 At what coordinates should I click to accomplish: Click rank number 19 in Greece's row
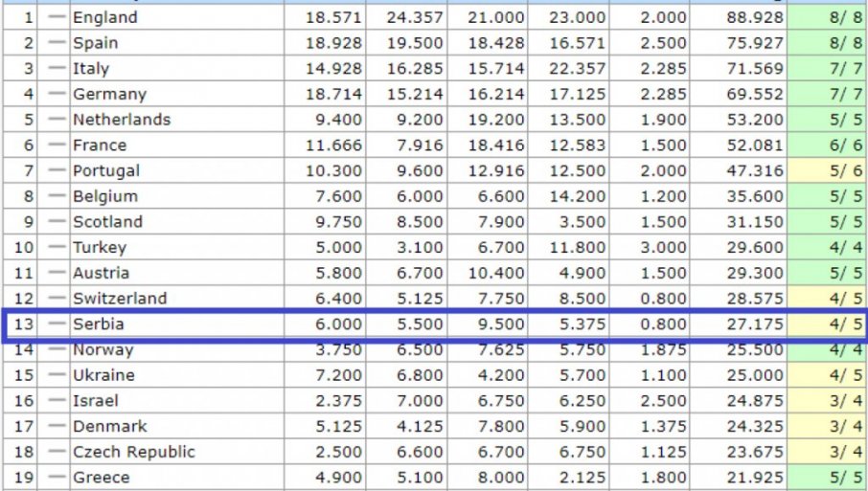[23, 478]
